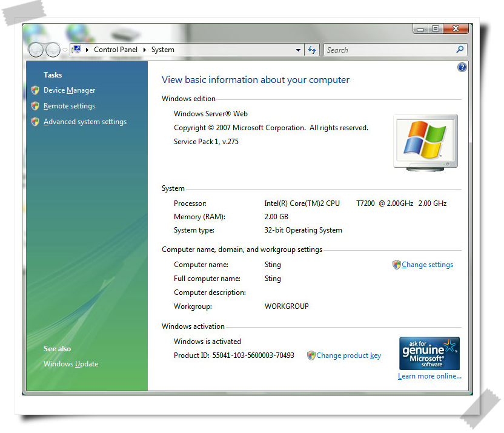The height and width of the screenshot is (433, 504).
Task: Expand the arrow between Control Panel and System
Action: pyautogui.click(x=145, y=50)
